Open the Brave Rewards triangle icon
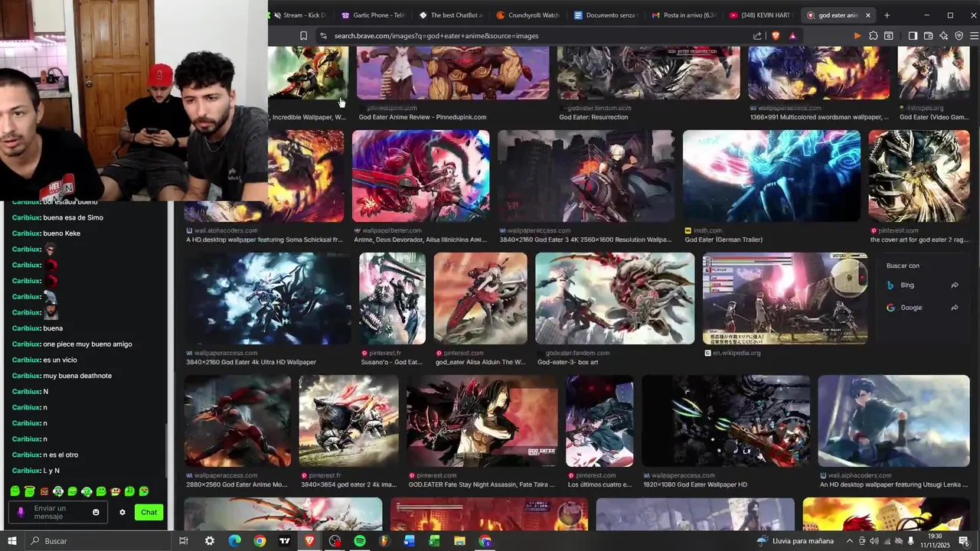Screen dimensions: 980x551 point(792,36)
